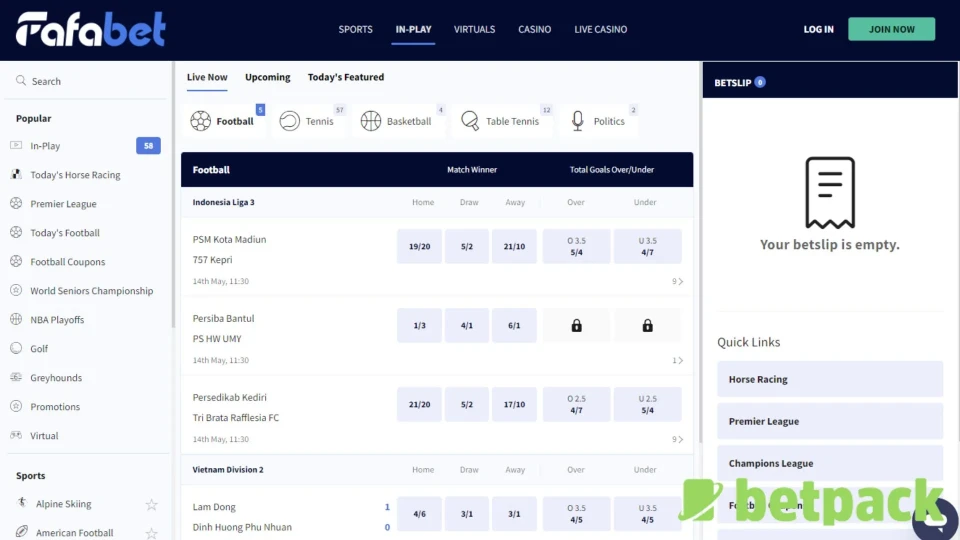Select PSM Kota Madiun home odds 19/20
Viewport: 960px width, 540px height.
click(x=419, y=246)
